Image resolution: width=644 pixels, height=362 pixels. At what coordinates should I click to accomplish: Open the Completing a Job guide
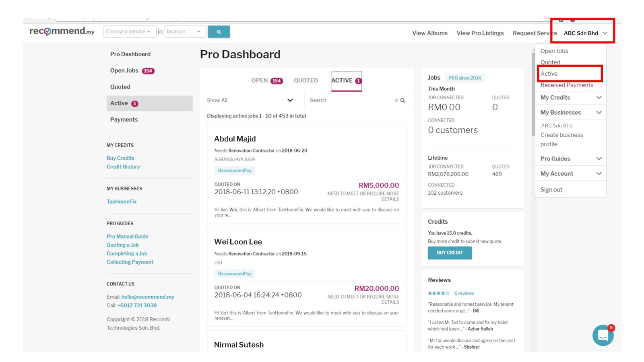click(127, 253)
